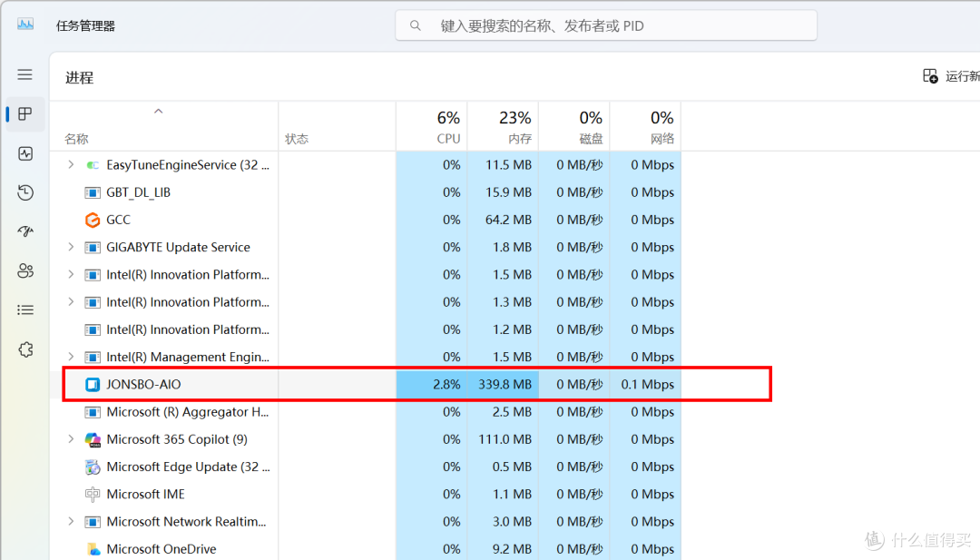This screenshot has width=980, height=560.
Task: Click the 2.8% CPU value of JONSBO-AIO
Action: pos(446,384)
